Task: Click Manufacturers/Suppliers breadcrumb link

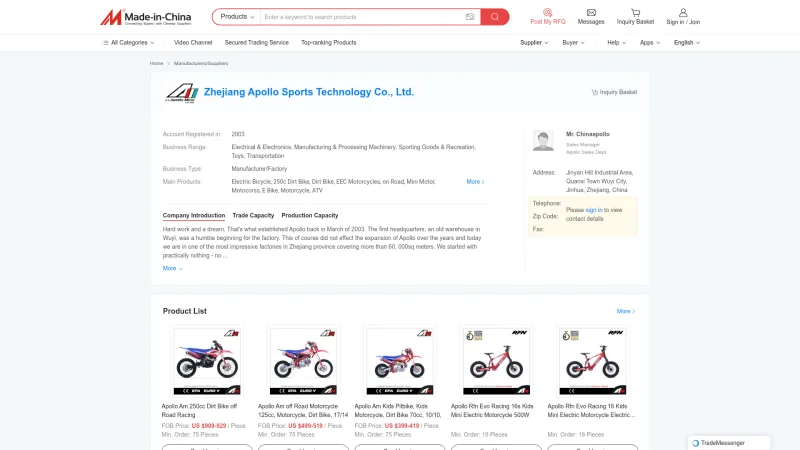Action: [201, 63]
